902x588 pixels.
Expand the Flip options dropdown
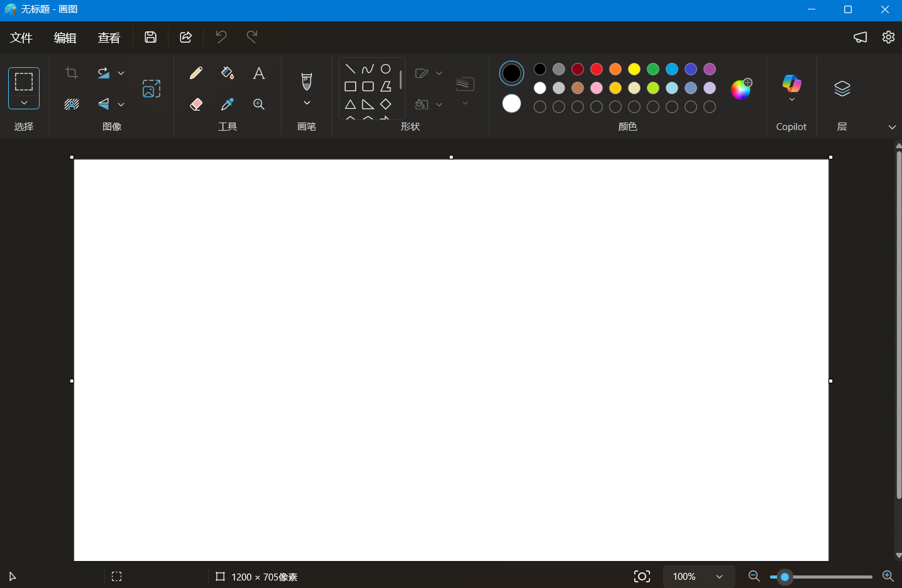(x=121, y=104)
